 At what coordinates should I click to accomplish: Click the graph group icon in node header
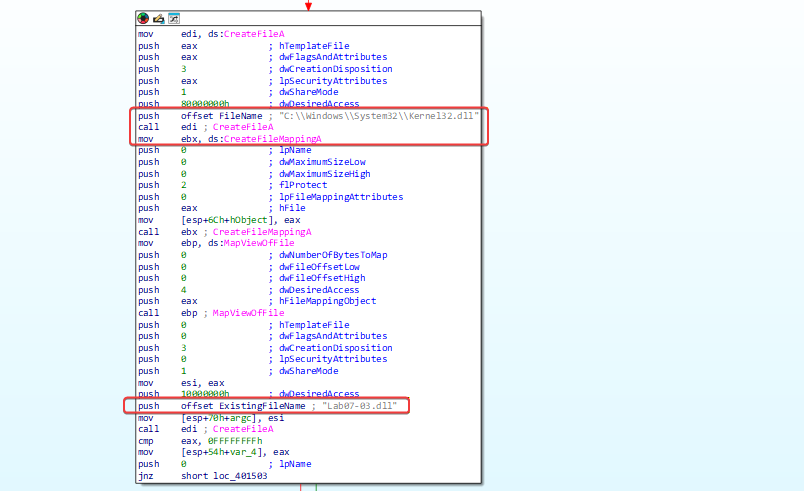pos(174,18)
